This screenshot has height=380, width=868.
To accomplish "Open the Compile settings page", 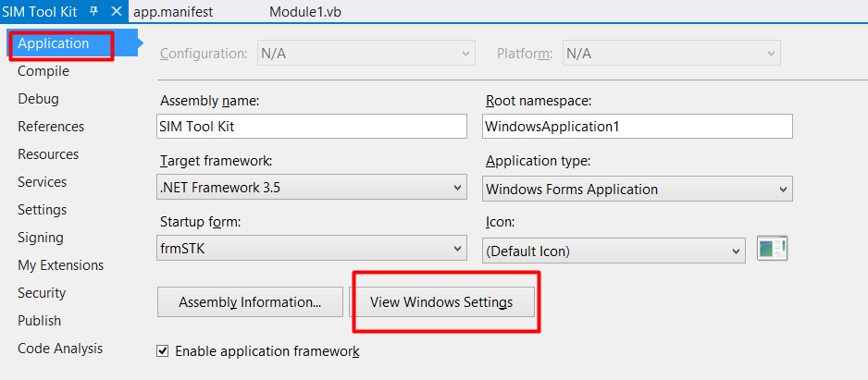I will tap(43, 71).
